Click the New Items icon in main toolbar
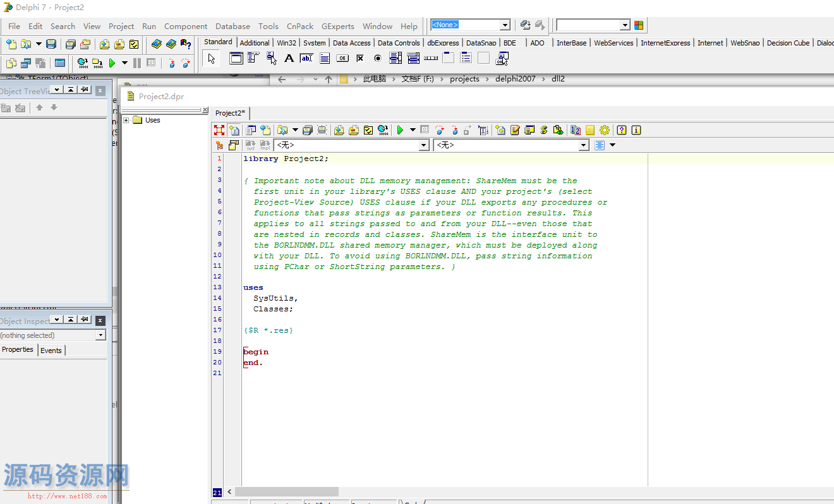Viewport: 834px width, 504px height. (11, 44)
